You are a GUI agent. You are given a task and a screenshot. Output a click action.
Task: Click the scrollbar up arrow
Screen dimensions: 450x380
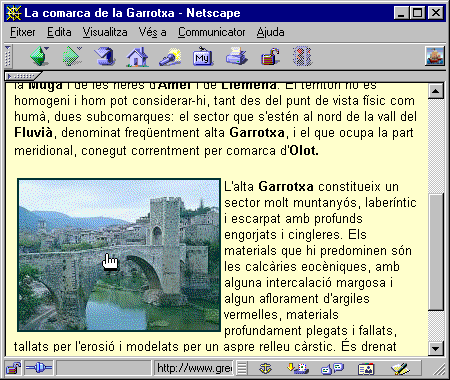point(436,91)
